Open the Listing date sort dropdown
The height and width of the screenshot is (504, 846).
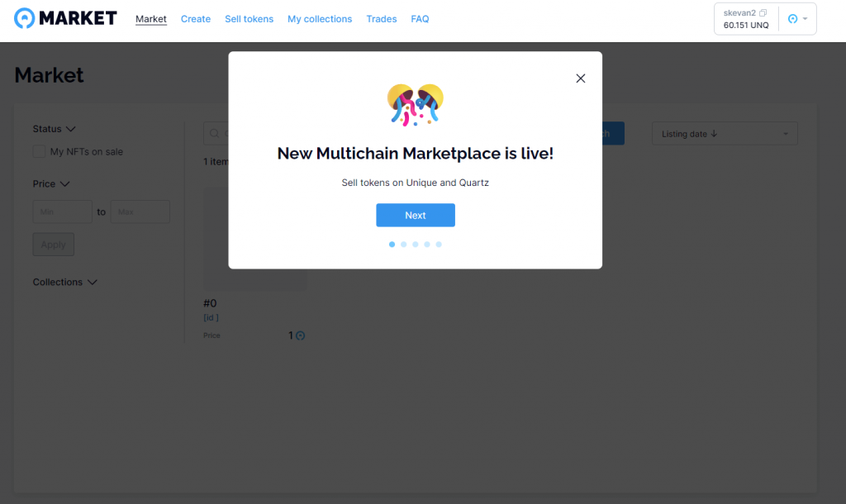click(x=725, y=134)
